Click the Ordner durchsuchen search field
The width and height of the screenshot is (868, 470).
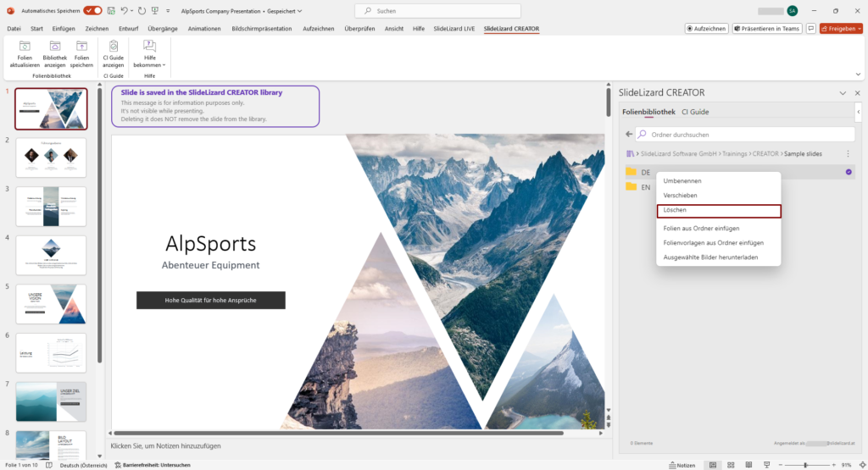point(744,135)
